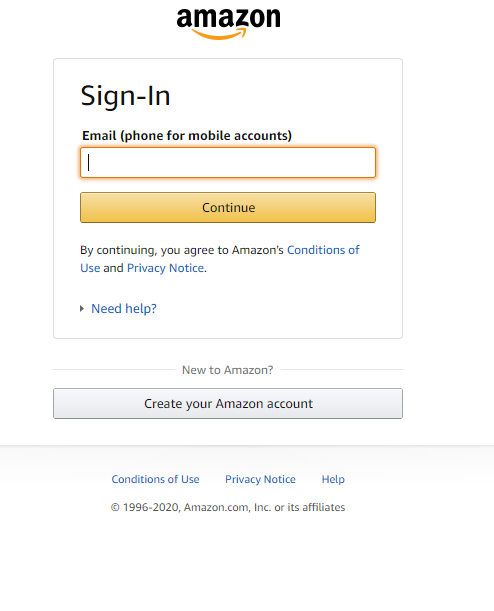The height and width of the screenshot is (611, 494).
Task: Click the word 'Use' on the second agreement line
Action: (90, 268)
